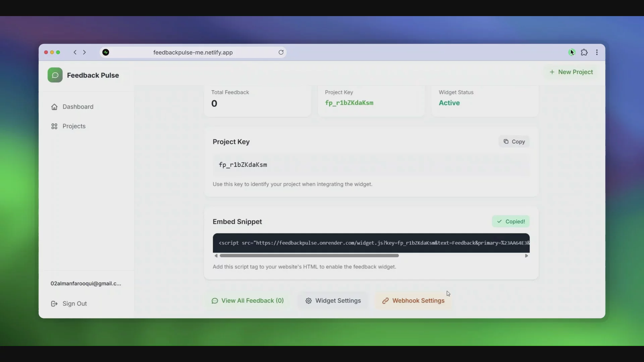Go forward in browser history

85,52
